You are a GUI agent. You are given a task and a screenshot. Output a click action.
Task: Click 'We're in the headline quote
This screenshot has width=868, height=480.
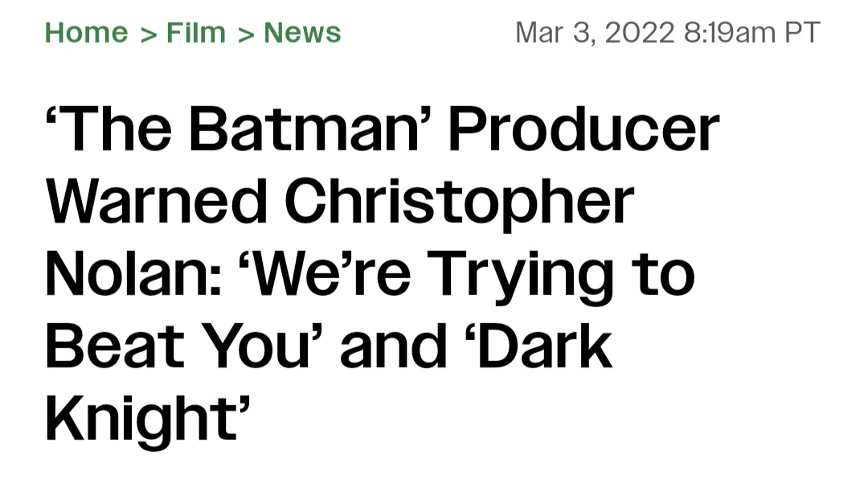[x=320, y=274]
